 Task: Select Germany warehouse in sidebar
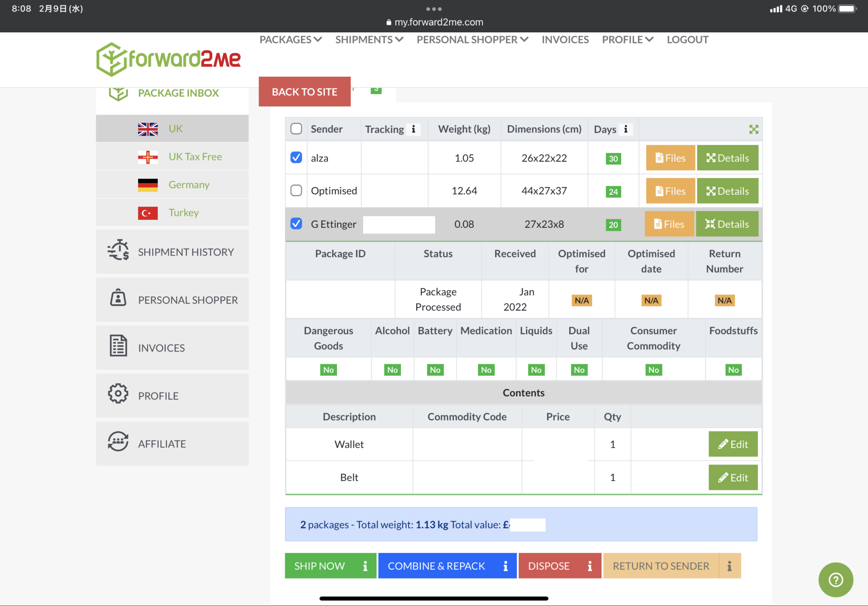[x=189, y=185]
